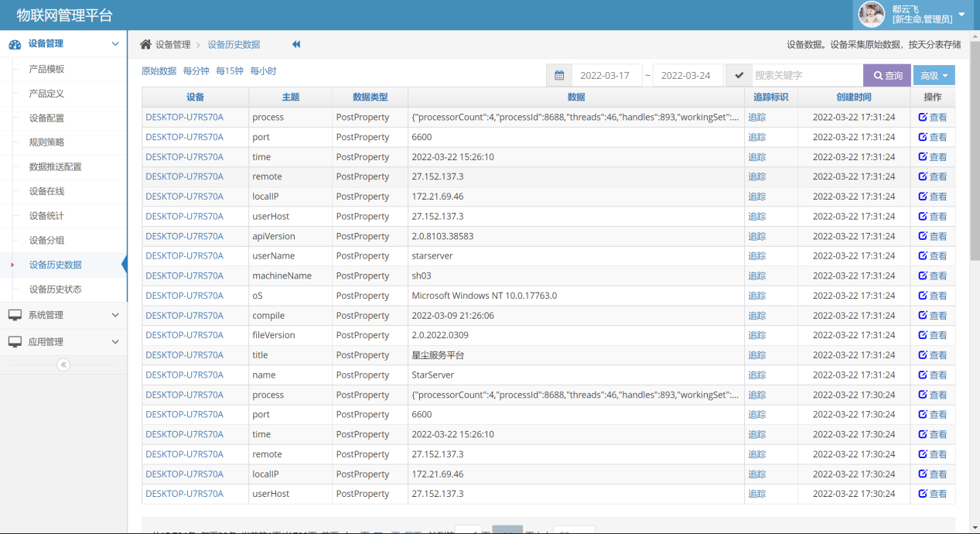980x534 pixels.
Task: Sort by the 追踪标识 column header
Action: (x=770, y=98)
